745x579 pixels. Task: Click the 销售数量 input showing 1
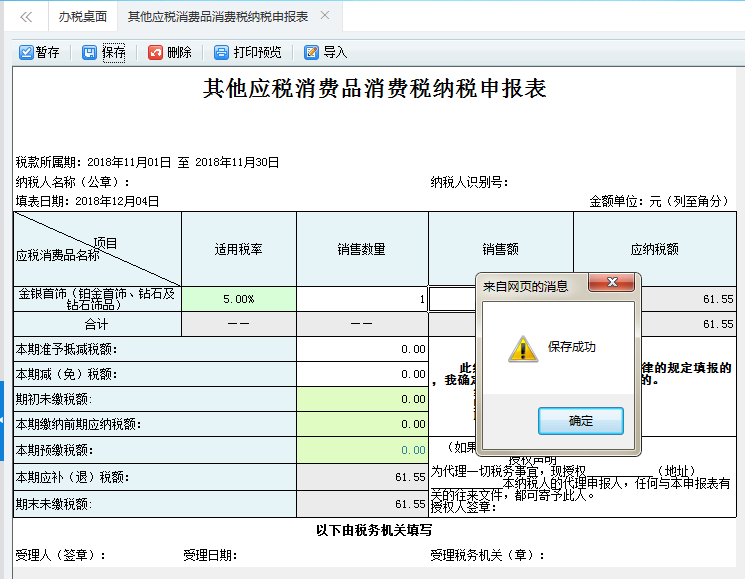(362, 299)
